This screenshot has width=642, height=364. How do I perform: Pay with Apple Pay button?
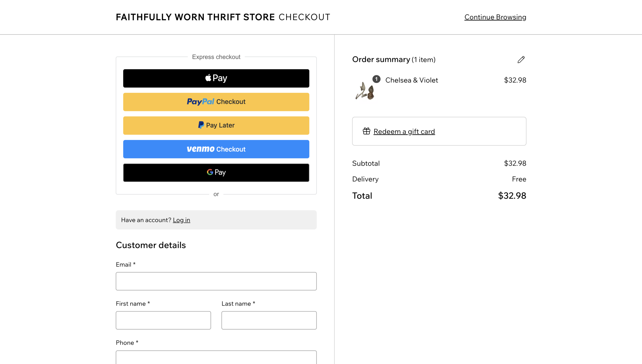point(216,78)
